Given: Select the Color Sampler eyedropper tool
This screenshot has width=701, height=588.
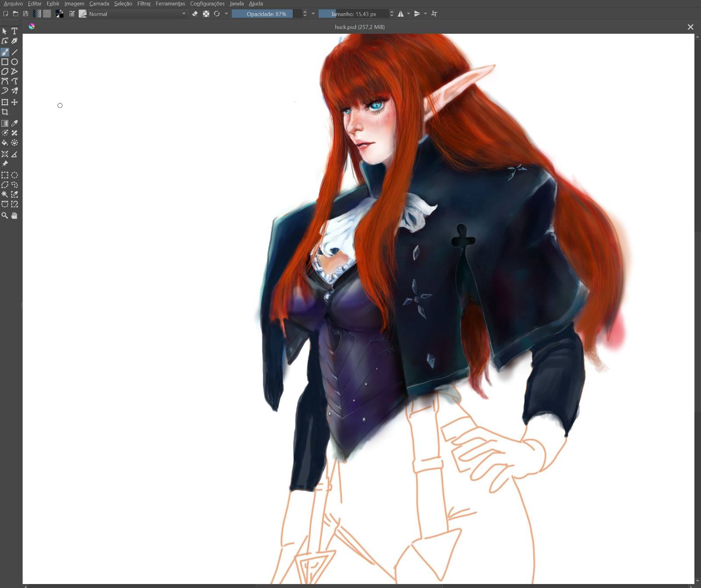Looking at the screenshot, I should pos(14,124).
